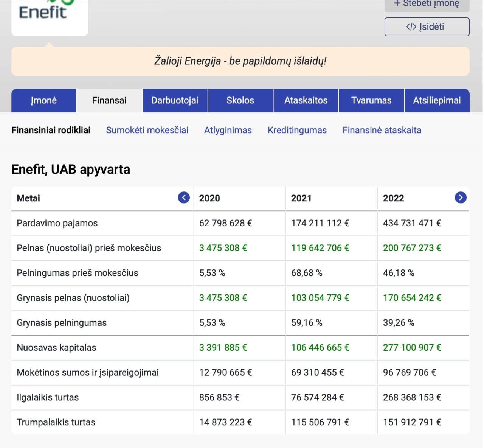Click the 96 769 706 € liabilities value
This screenshot has width=484, height=448.
point(410,373)
